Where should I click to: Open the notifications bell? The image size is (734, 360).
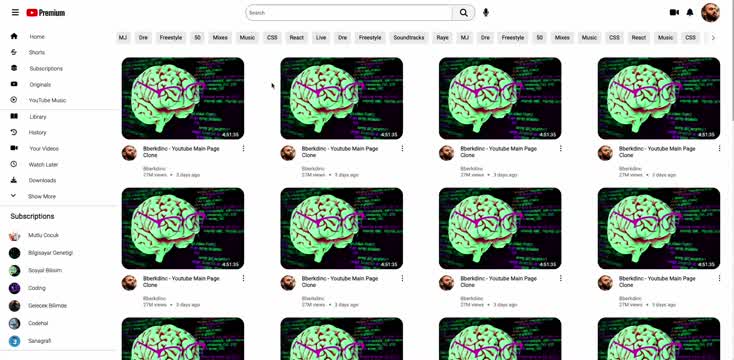(x=690, y=13)
